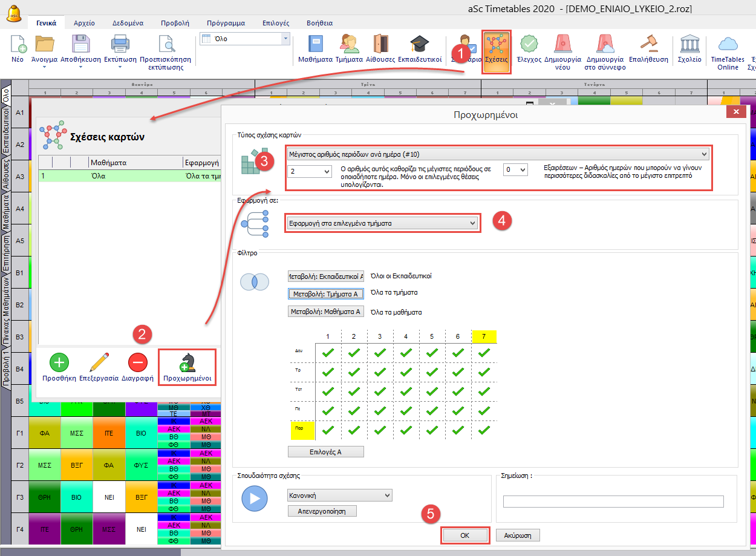Click the Επαλήθευση gavel icon
This screenshot has width=756, height=556.
648,50
